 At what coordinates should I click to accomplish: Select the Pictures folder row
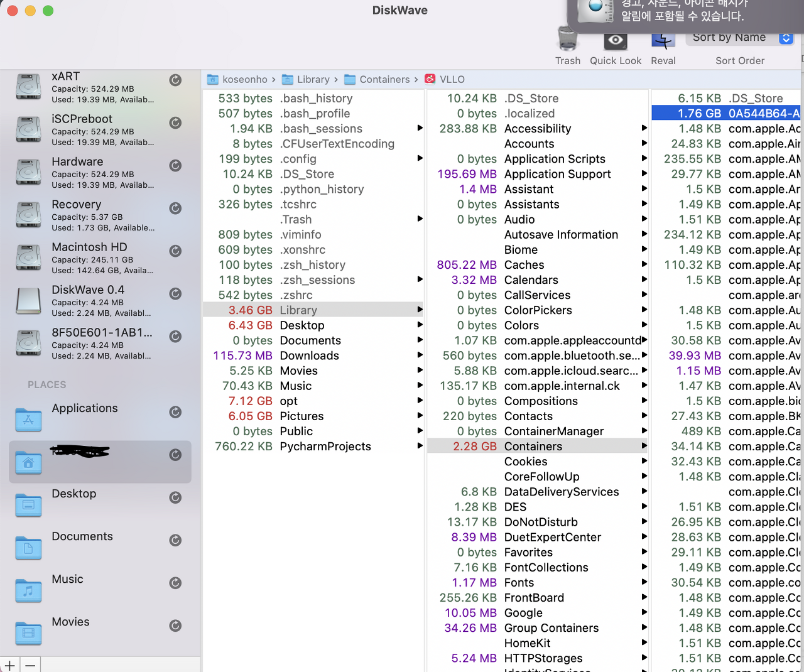tap(313, 416)
